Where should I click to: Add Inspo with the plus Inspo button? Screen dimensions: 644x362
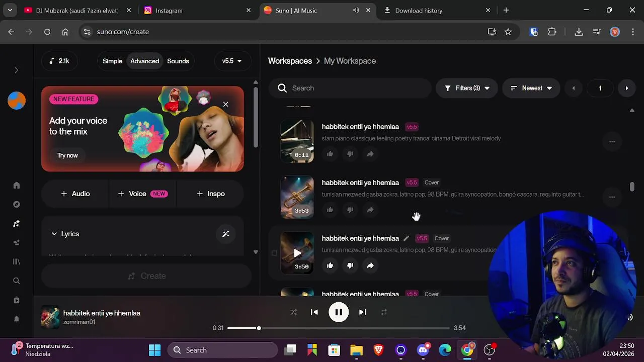(x=210, y=194)
